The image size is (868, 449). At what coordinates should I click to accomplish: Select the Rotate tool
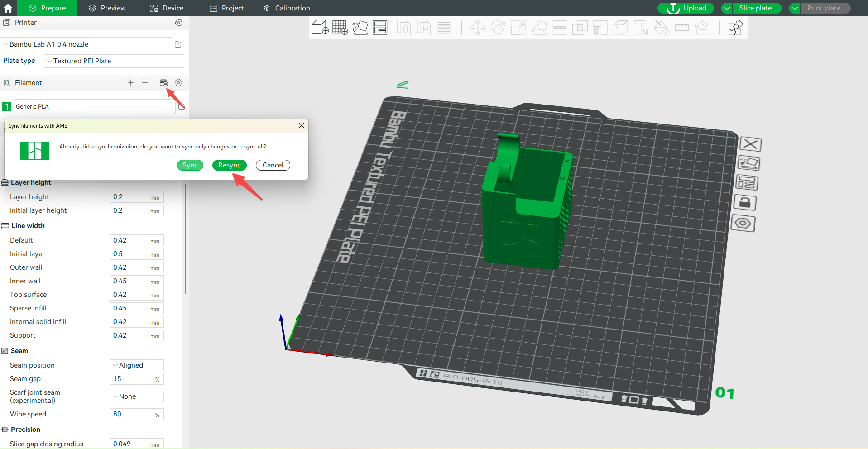coord(498,28)
